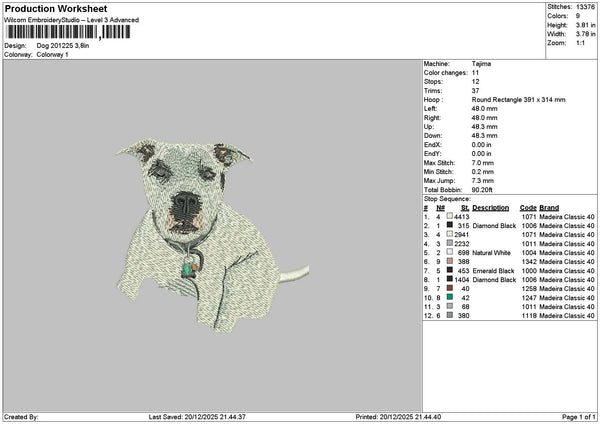This screenshot has height=424, width=600.
Task: Select the 'Colorway 1' value
Action: [x=52, y=55]
